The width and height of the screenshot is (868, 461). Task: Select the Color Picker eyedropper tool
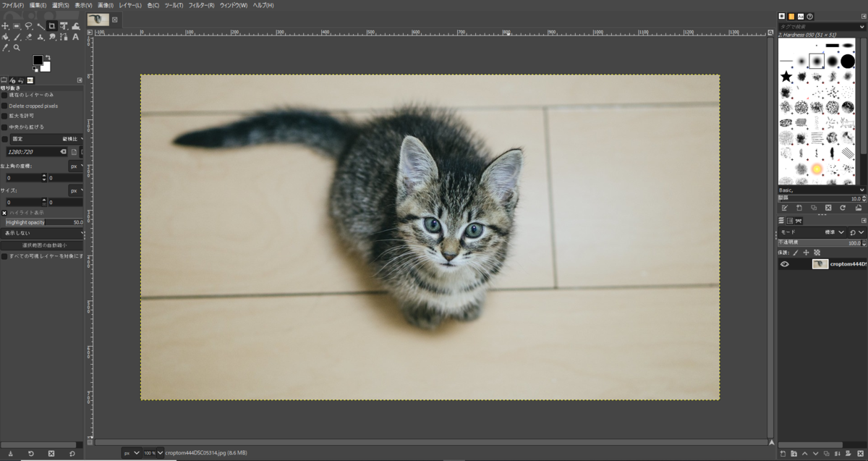(x=5, y=48)
